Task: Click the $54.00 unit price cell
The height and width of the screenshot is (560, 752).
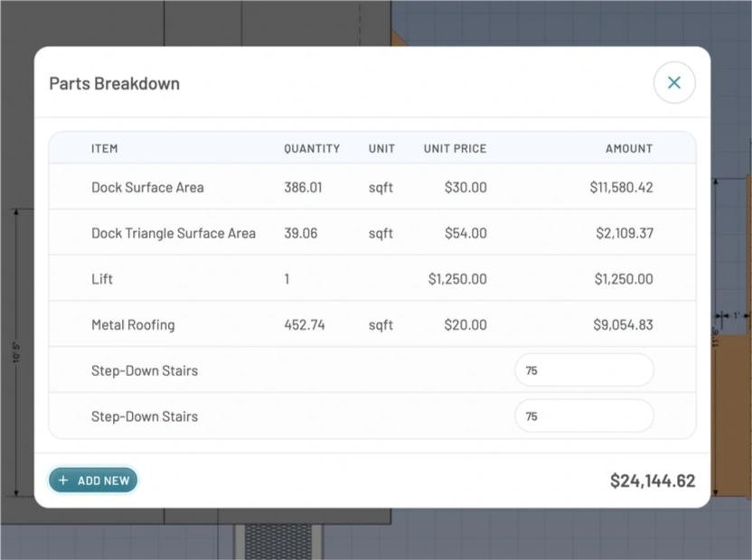Action: point(465,233)
